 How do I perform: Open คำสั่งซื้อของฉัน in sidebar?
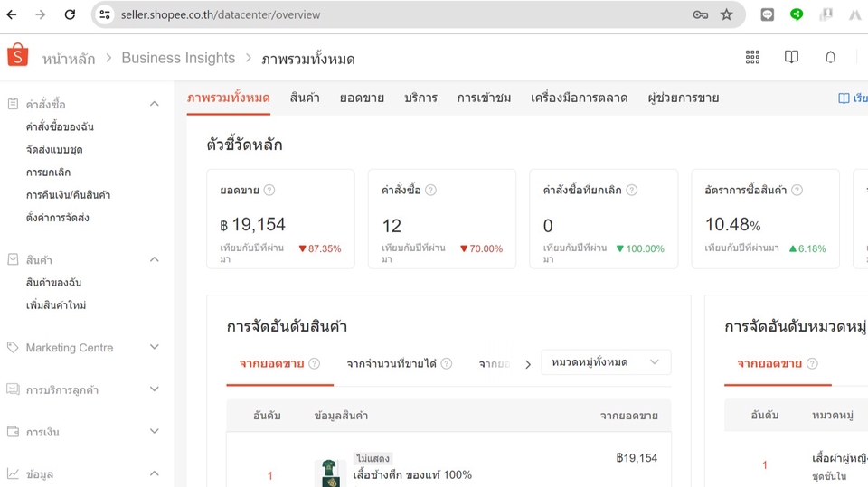[x=60, y=126]
